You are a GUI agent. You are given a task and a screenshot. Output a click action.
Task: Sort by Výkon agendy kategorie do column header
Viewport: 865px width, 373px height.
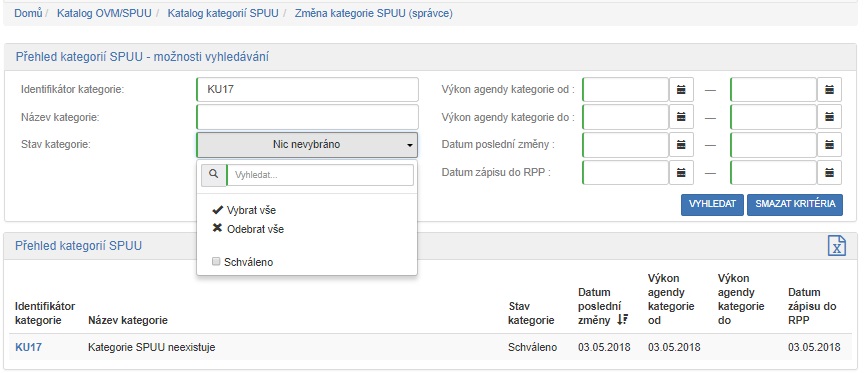pos(741,299)
